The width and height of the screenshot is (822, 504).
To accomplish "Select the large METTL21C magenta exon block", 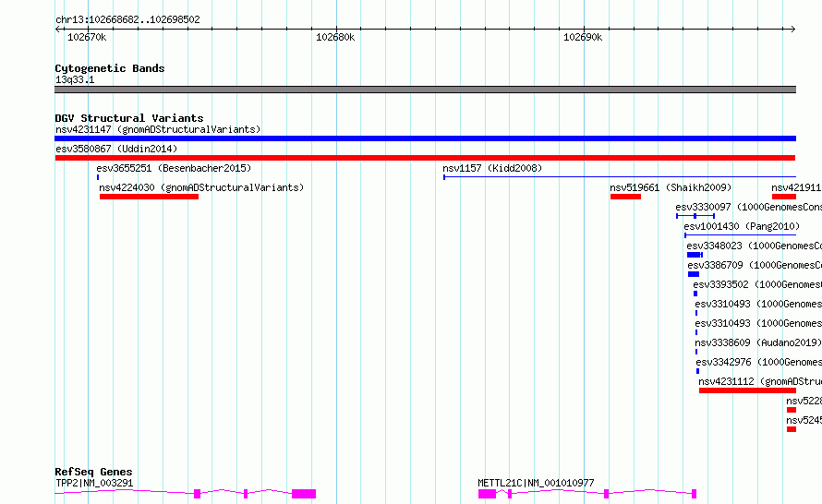I will (x=487, y=494).
